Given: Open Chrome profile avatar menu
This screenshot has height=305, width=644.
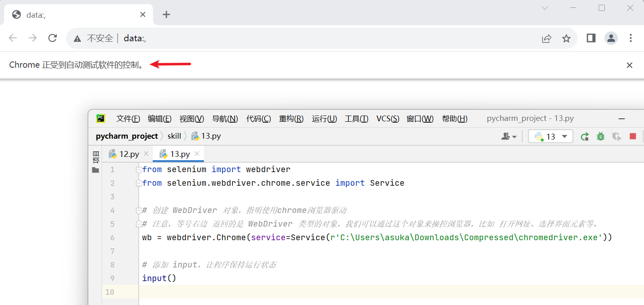Looking at the screenshot, I should coord(611,38).
